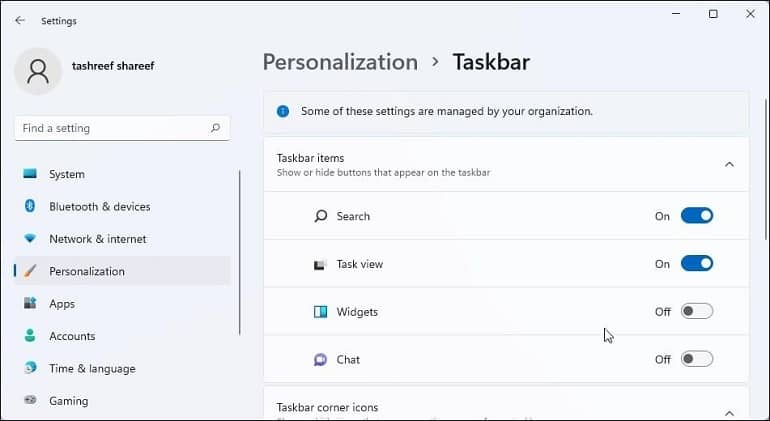This screenshot has height=421, width=770.
Task: Click the Taskbar items heading
Action: coord(310,158)
